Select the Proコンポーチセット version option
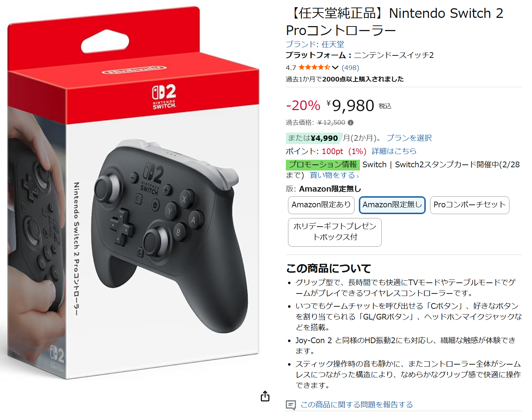532x420 pixels. [x=469, y=205]
